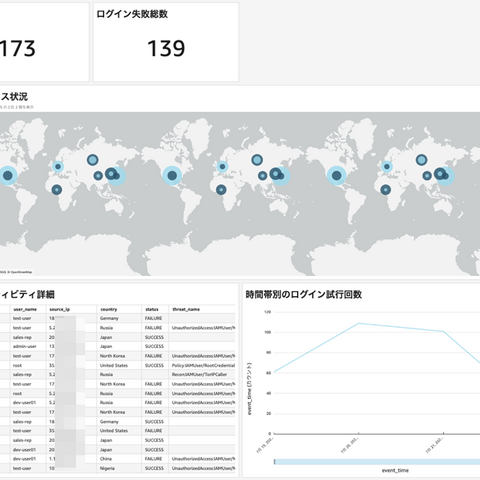Click the 173 KPI value
Screen dimensions: 480x480
(x=17, y=48)
